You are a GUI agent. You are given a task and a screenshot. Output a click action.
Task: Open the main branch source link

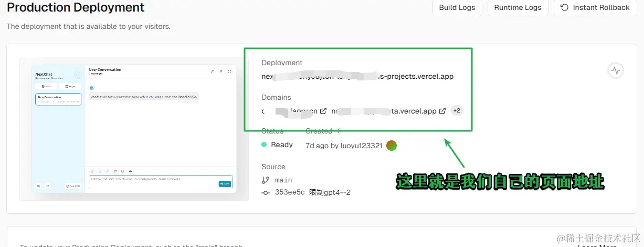click(x=283, y=180)
